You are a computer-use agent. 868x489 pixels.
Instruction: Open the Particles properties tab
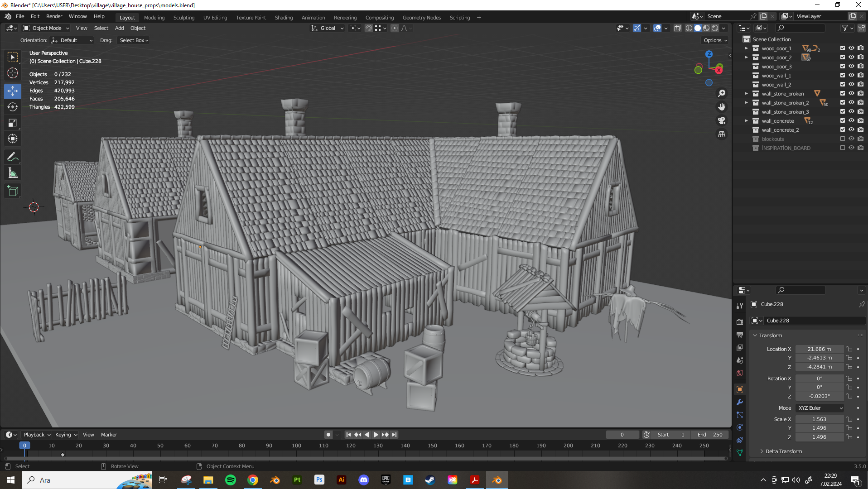coord(740,415)
